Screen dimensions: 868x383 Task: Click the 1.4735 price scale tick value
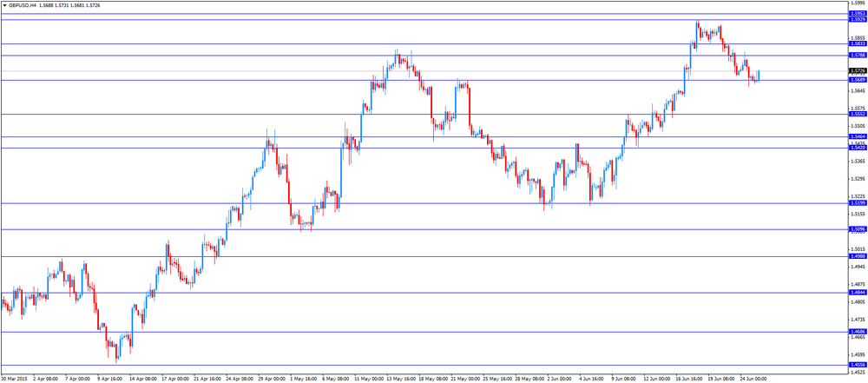tap(857, 320)
